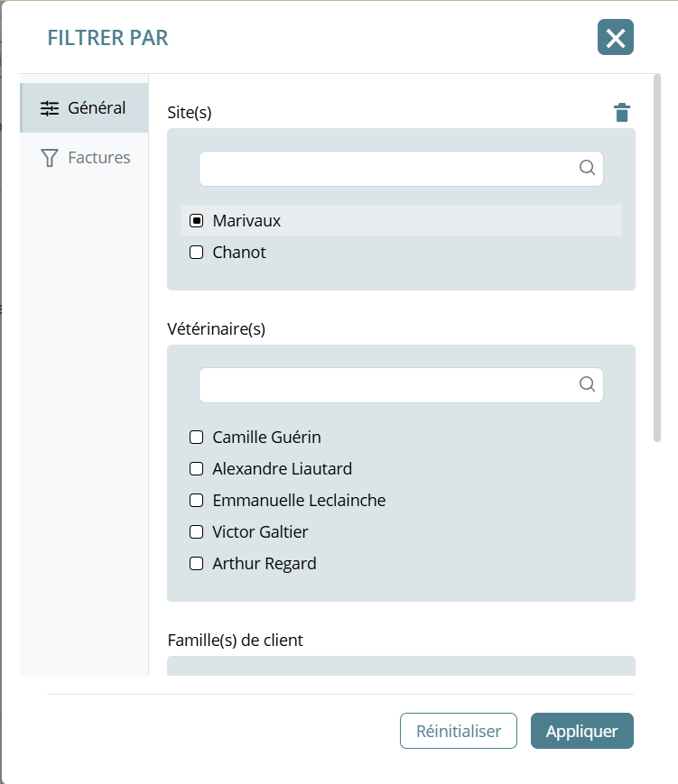
Task: Close the Filtrer Par dialog
Action: pyautogui.click(x=615, y=37)
